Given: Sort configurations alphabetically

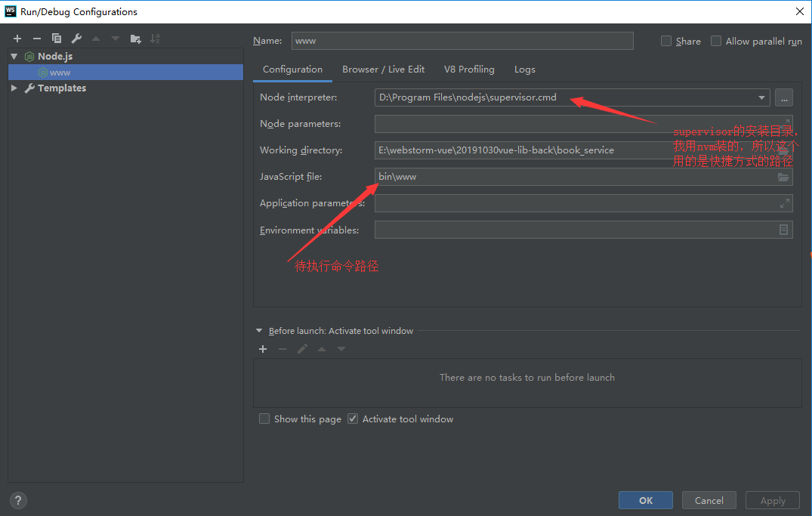Looking at the screenshot, I should (155, 38).
